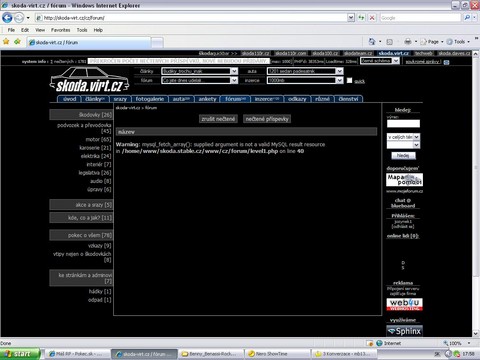
Task: Click the Print icon in command bar
Action: (408, 42)
